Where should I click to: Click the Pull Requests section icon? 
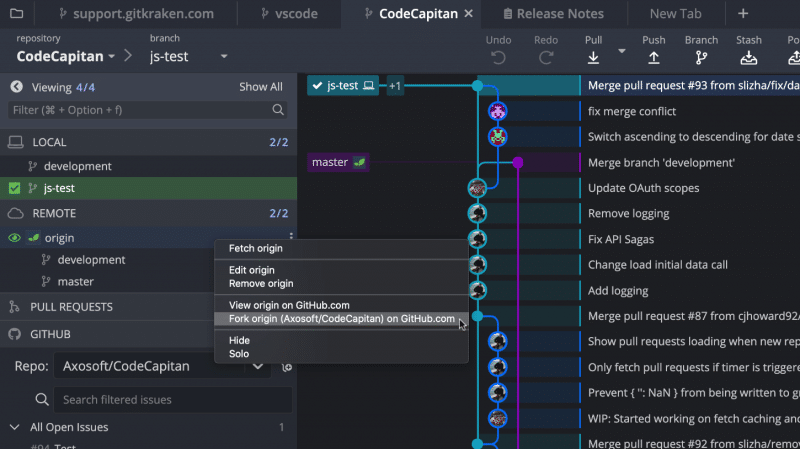coord(14,307)
